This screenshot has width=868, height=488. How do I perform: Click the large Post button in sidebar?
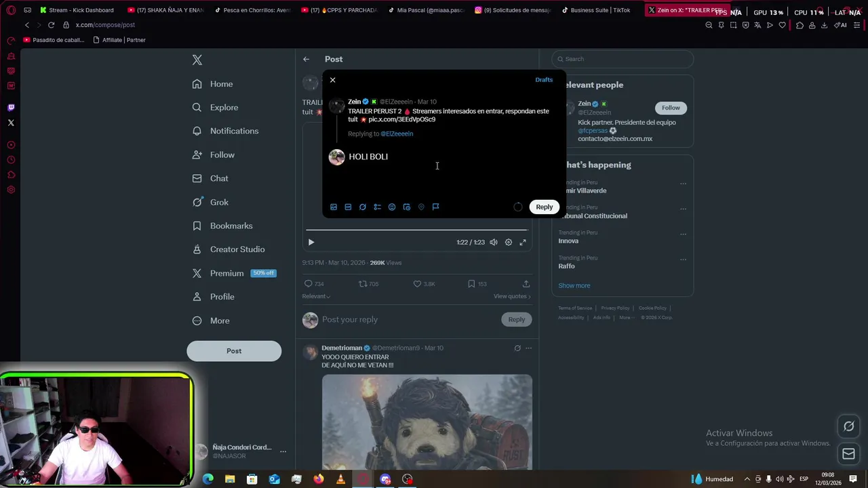click(x=234, y=351)
